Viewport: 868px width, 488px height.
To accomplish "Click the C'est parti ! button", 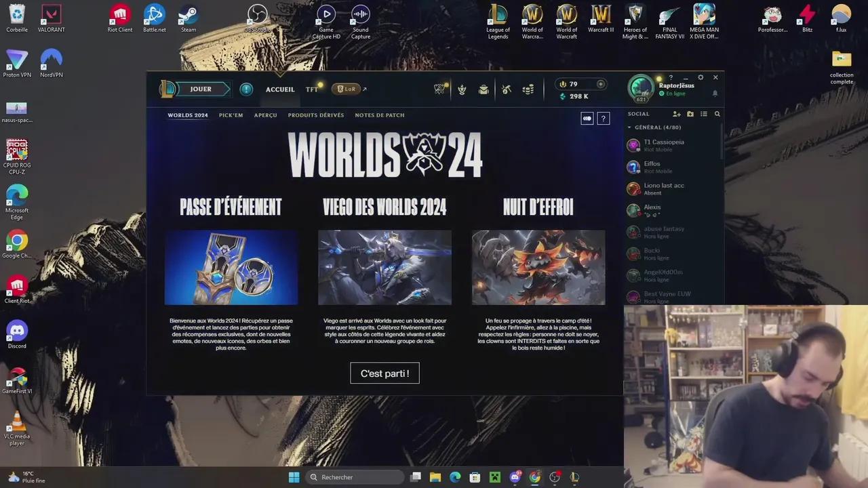I will 384,373.
